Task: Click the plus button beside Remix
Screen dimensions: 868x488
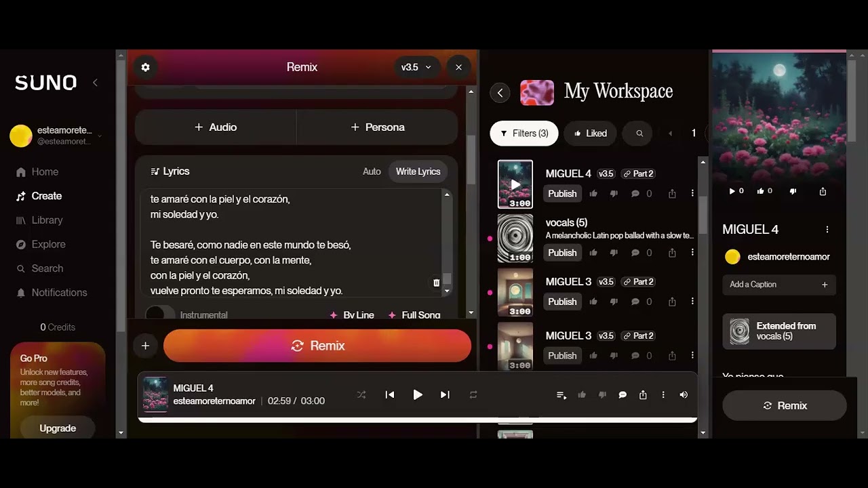Action: pyautogui.click(x=145, y=346)
